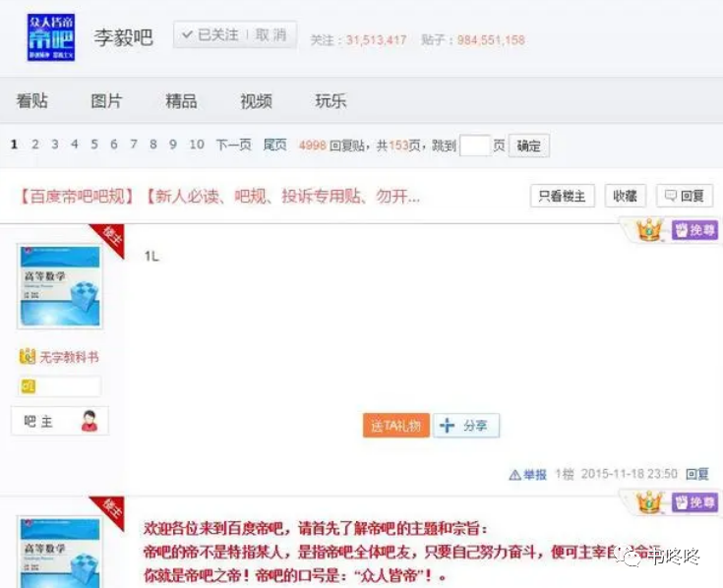
Task: Click the 1L post text
Action: coord(151,257)
